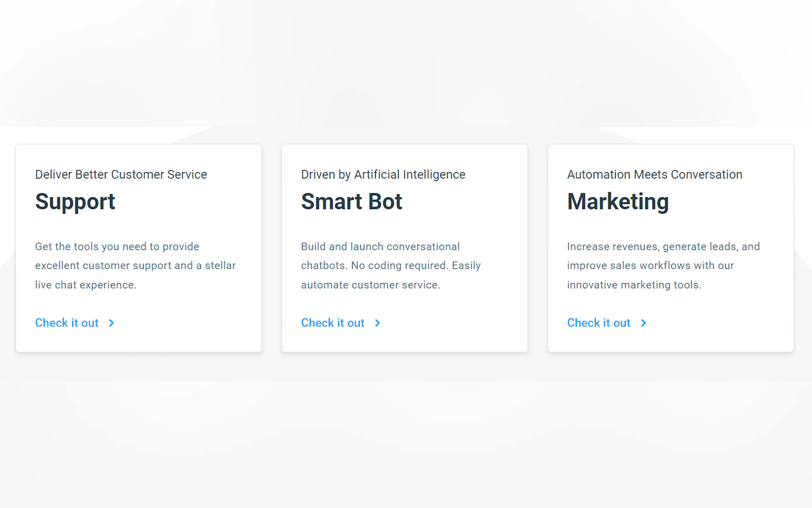The height and width of the screenshot is (508, 812).
Task: Click the Marketing card description paragraph
Action: tap(663, 266)
